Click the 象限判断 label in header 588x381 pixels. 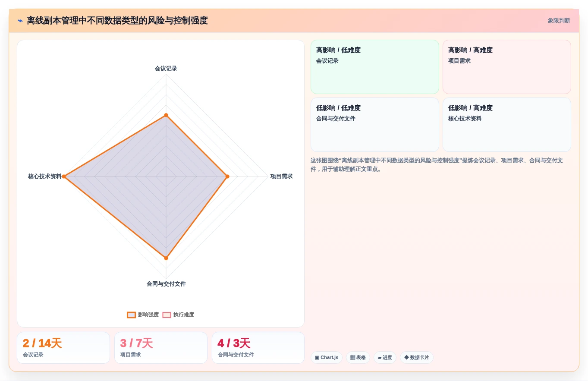tap(559, 21)
